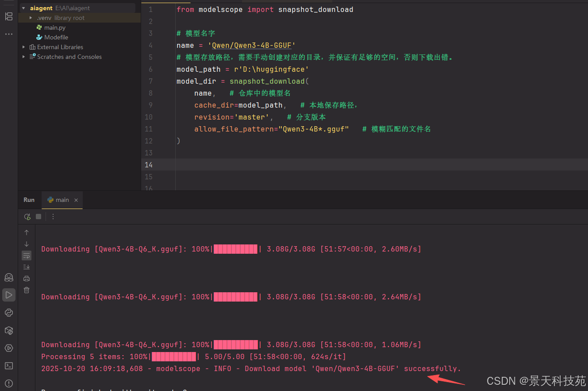Click cache_dir parameter on line 9
Image resolution: width=588 pixels, height=391 pixels.
pyautogui.click(x=214, y=105)
